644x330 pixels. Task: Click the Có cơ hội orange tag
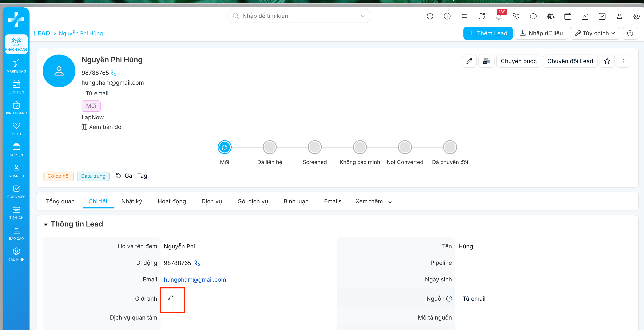(x=58, y=176)
